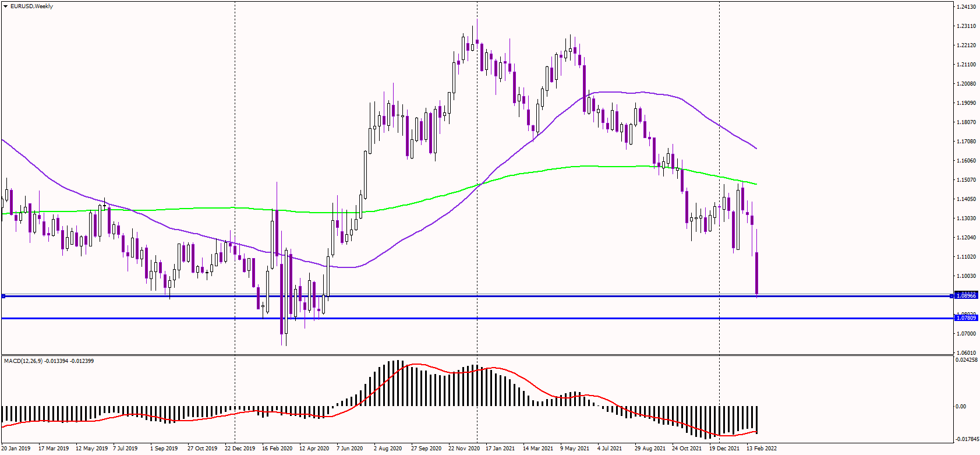The image size is (980, 455).
Task: Click the 4 Jul 2021 date label
Action: click(x=610, y=449)
